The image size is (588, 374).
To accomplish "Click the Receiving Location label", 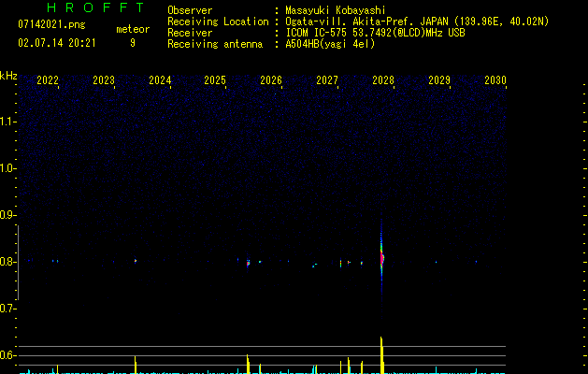I will coord(218,22).
